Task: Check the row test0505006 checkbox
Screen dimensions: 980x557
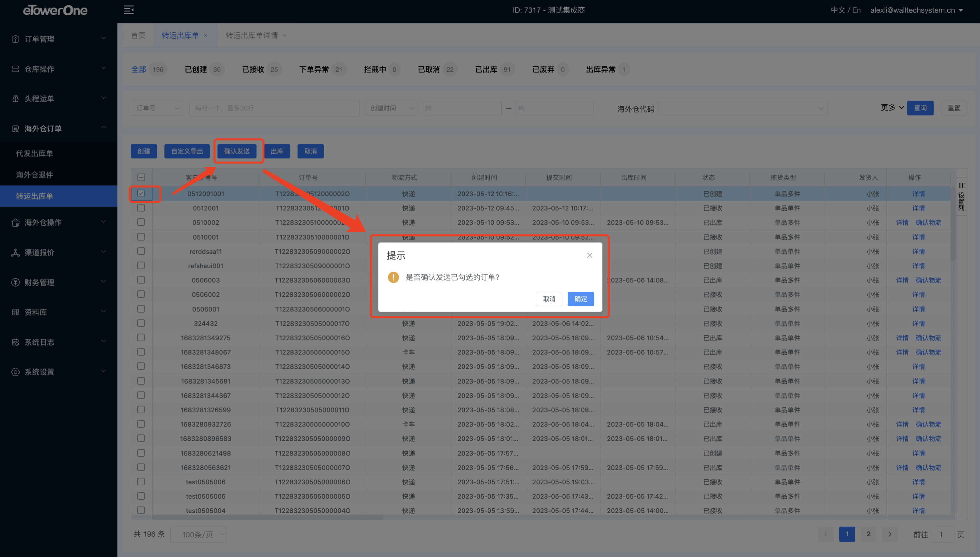Action: pos(141,481)
